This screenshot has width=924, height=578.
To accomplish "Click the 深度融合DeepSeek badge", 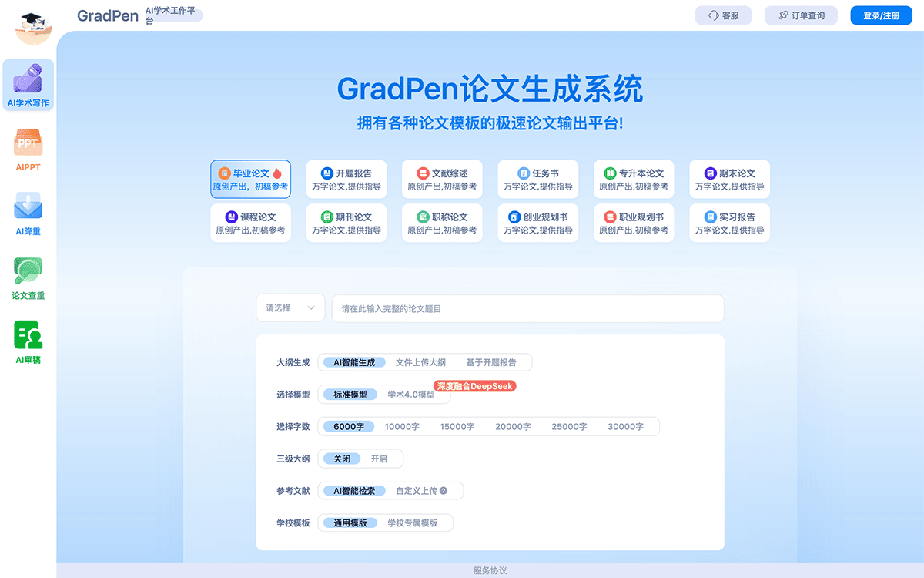I will coord(476,386).
